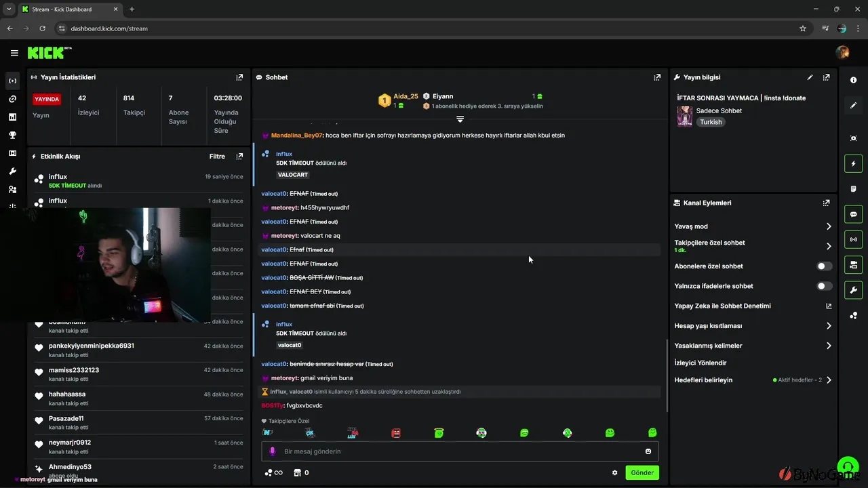Open a new browser tab
This screenshot has height=488, width=868.
pos(132,9)
